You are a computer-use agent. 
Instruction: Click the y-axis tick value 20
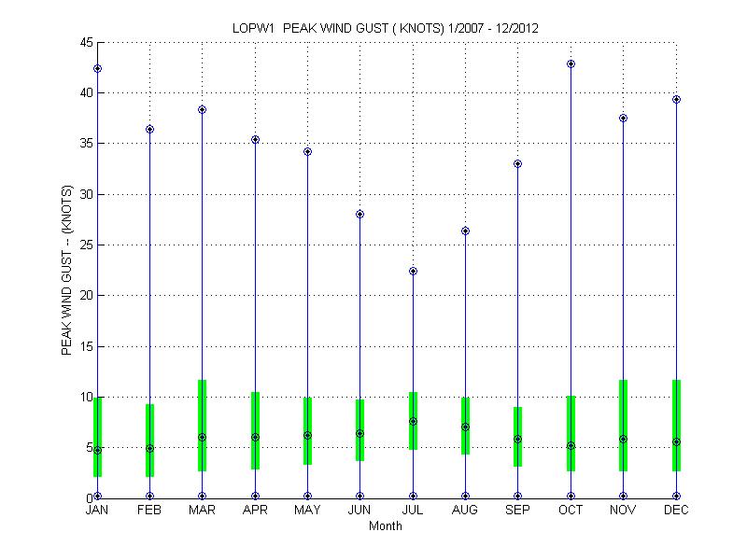click(87, 295)
